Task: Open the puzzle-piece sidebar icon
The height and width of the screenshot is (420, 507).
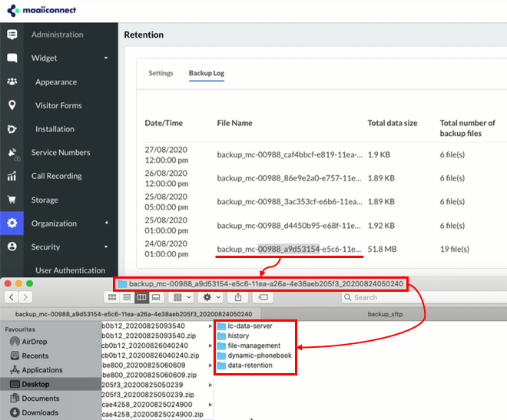Action: pos(12,129)
